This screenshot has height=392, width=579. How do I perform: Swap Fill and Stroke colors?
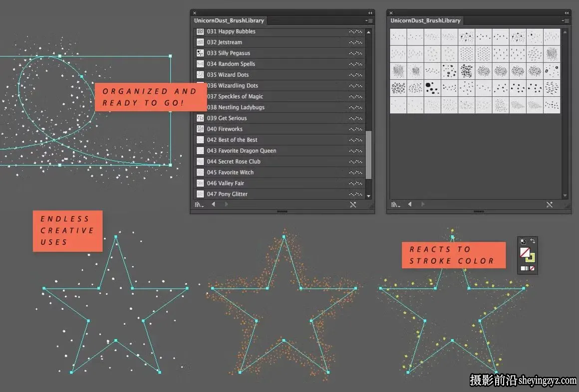[x=533, y=241]
